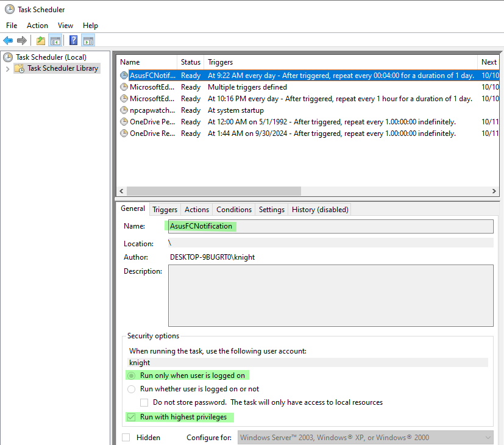Toggle the Show/Hide Console Tree icon
Image resolution: width=504 pixels, height=445 pixels.
[x=55, y=40]
